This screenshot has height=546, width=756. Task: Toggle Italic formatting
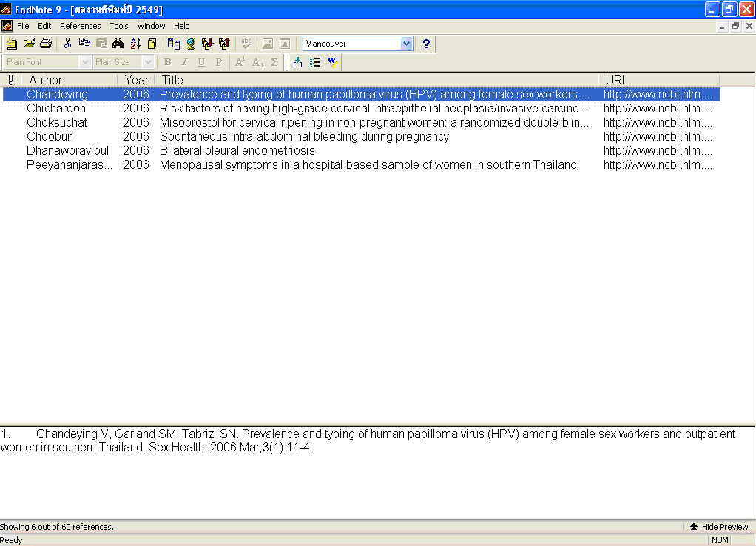coord(184,62)
